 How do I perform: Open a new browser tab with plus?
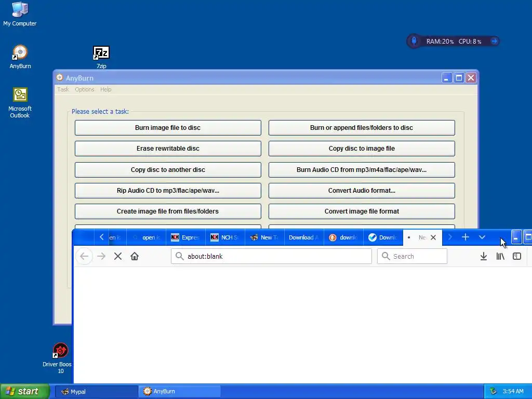[x=465, y=237]
